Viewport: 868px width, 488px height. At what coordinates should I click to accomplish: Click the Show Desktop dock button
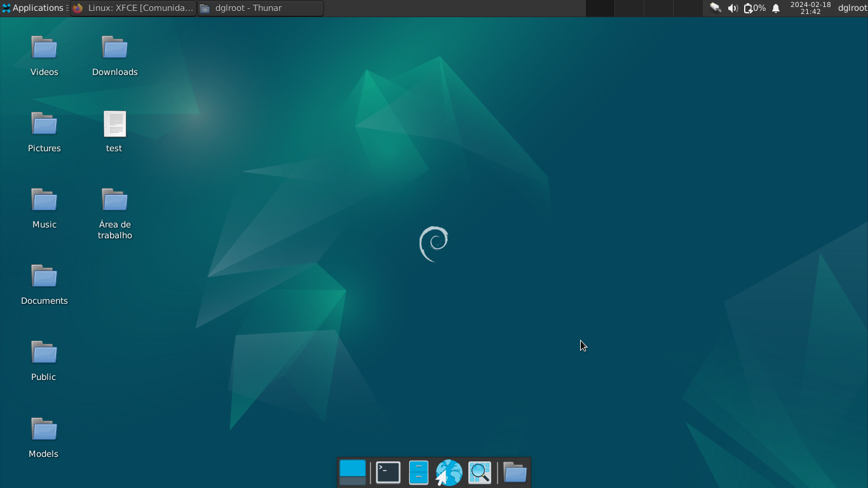pos(353,473)
